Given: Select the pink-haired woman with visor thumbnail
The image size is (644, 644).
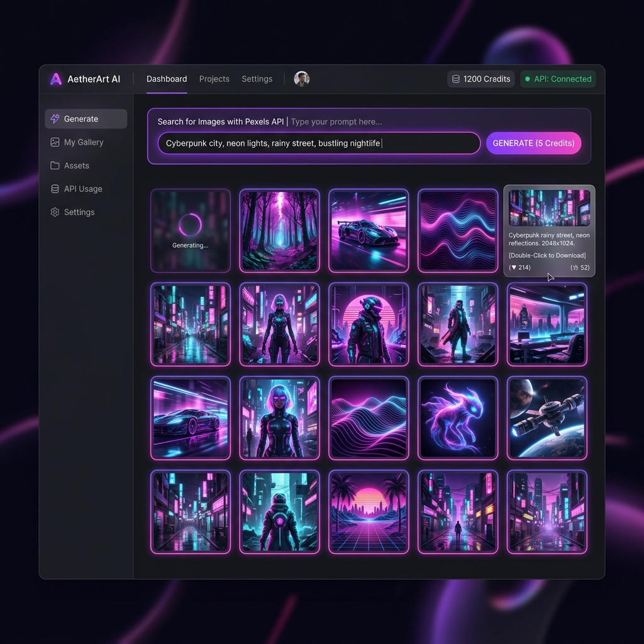Looking at the screenshot, I should 280,418.
